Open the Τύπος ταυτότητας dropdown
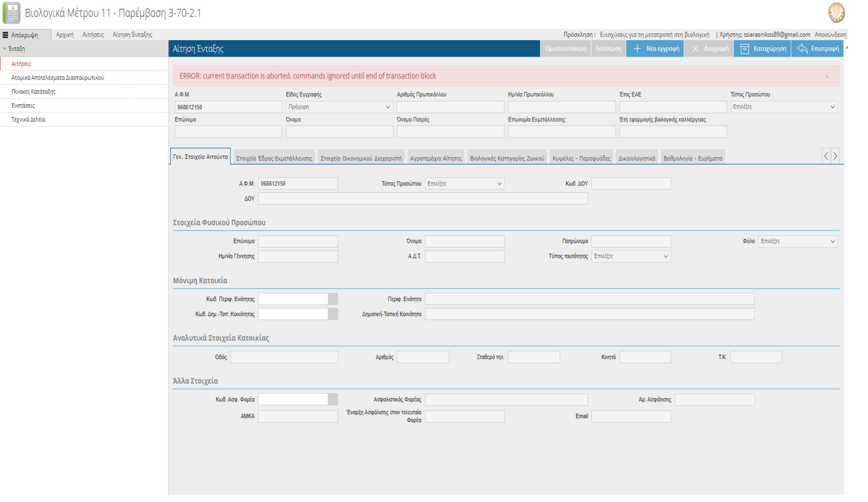The width and height of the screenshot is (868, 502). [x=631, y=256]
